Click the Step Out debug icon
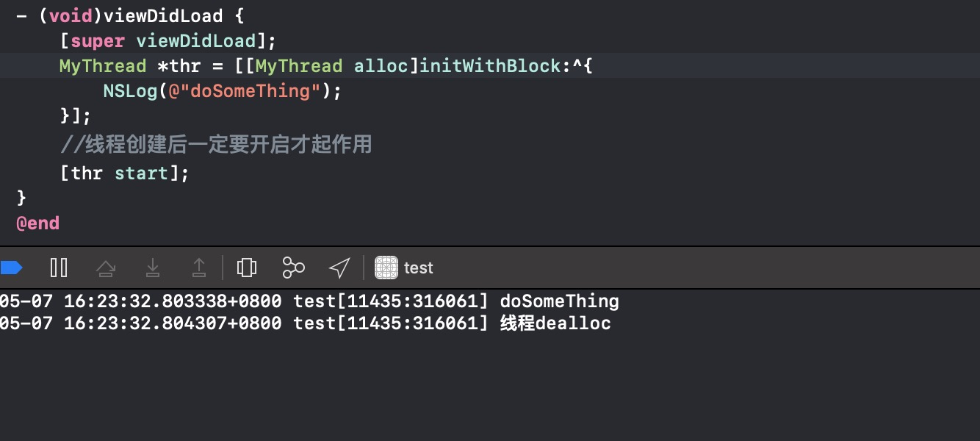Viewport: 980px width, 441px height. (x=198, y=268)
